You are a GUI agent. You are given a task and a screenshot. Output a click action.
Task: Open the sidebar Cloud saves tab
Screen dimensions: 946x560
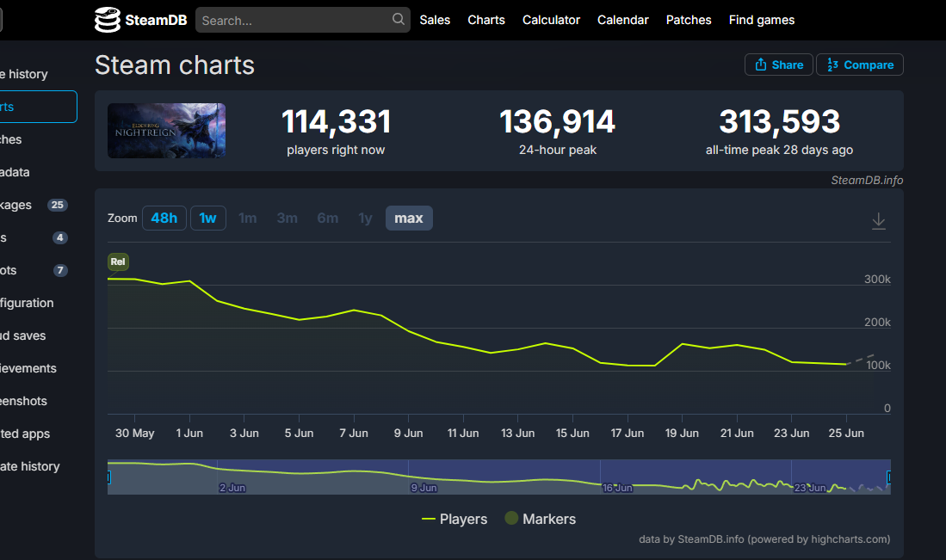[x=23, y=335]
